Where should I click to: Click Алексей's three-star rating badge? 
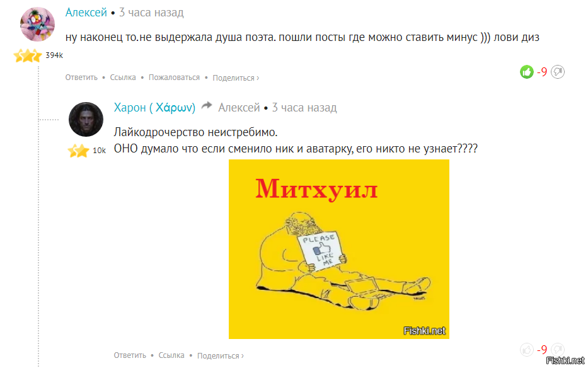point(27,55)
